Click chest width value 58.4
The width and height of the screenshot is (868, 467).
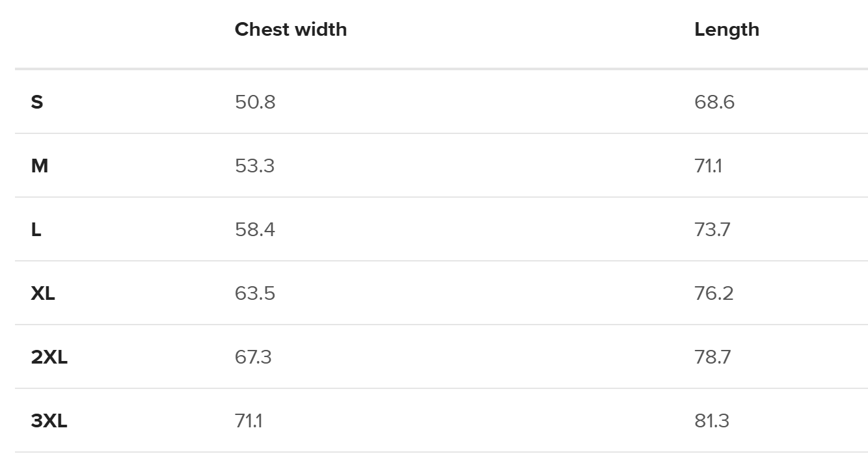(x=255, y=230)
